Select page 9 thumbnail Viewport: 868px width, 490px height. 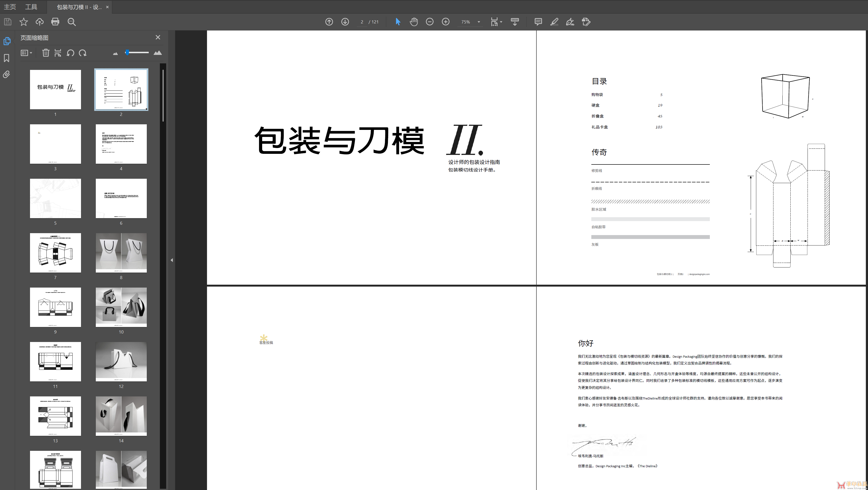[55, 307]
